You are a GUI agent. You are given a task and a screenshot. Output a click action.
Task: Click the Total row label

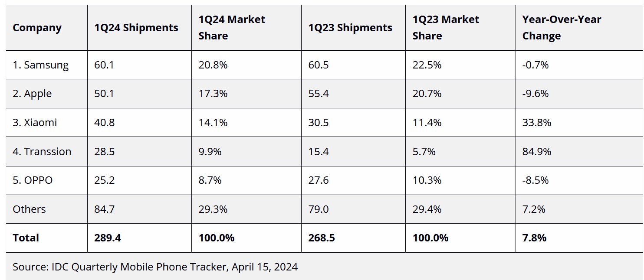tap(26, 238)
